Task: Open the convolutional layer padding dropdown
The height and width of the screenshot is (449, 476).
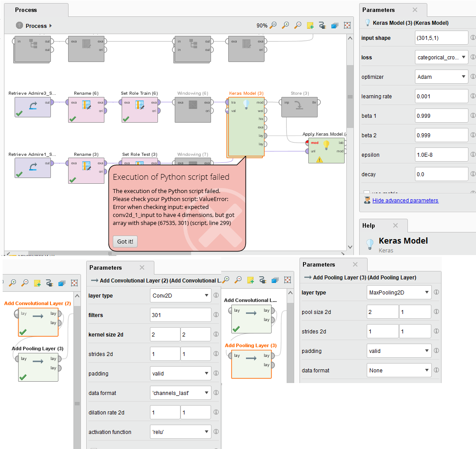Action: [180, 373]
